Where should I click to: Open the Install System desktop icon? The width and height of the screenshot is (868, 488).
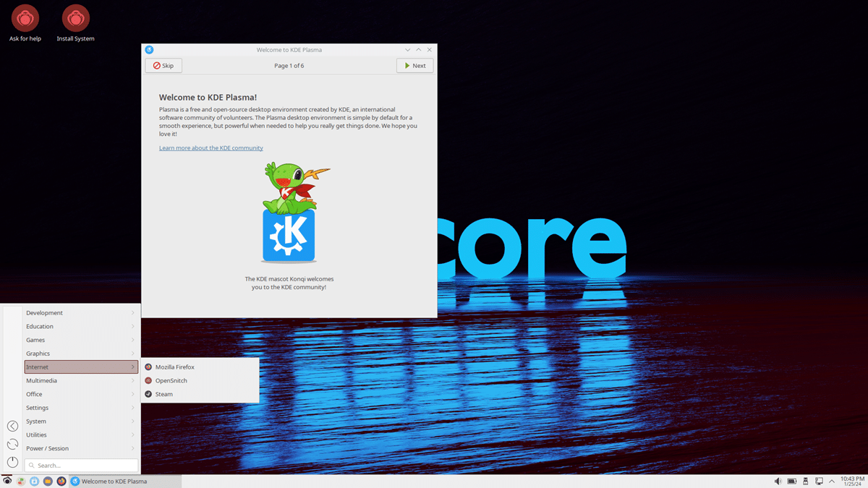tap(75, 19)
